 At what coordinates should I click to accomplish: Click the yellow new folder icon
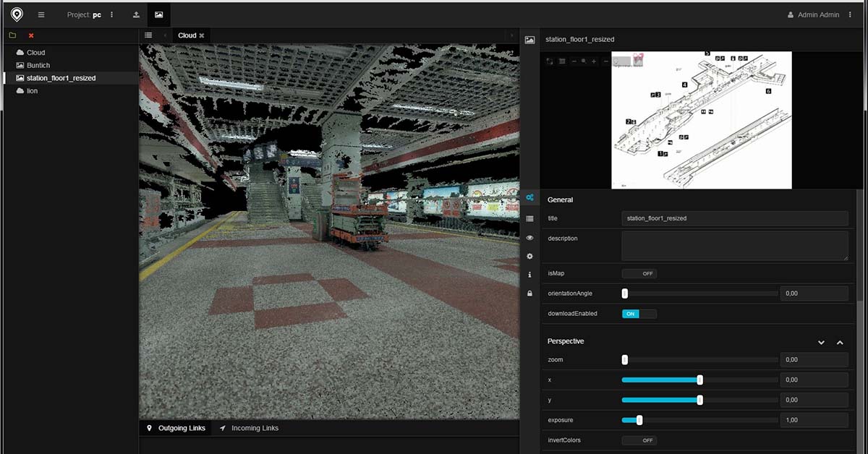click(13, 35)
